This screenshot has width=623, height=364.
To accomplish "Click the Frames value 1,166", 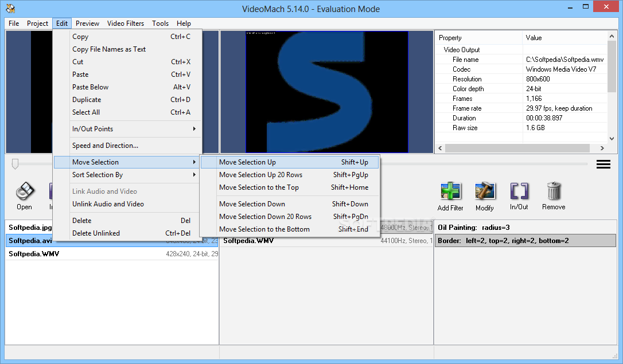I will (x=534, y=99).
